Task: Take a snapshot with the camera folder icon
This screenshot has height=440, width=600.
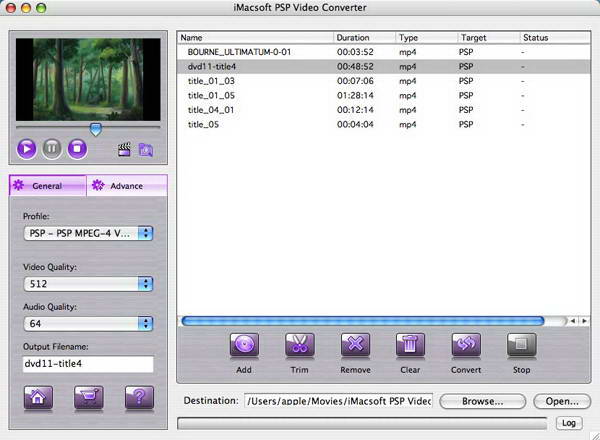Action: 146,150
